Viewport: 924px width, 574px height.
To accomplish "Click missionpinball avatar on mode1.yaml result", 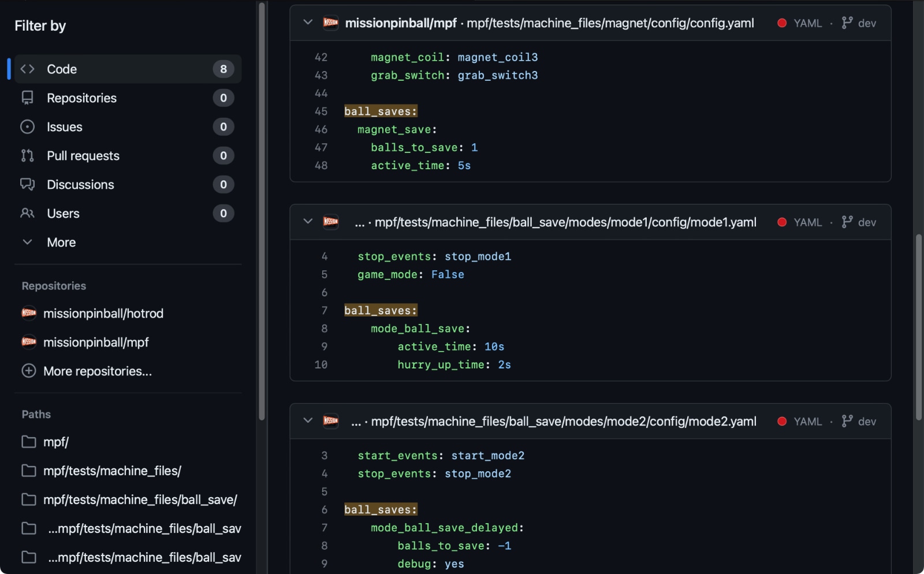I will [331, 222].
